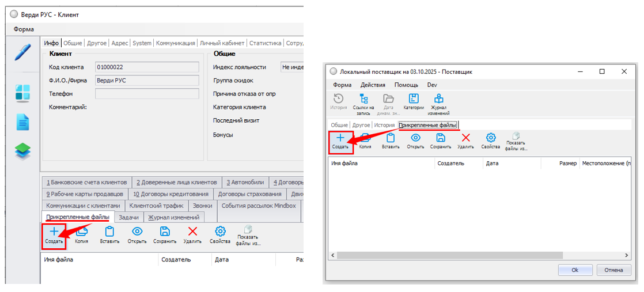Open the Индекс лояльности combo box
The image size is (644, 292).
(291, 67)
